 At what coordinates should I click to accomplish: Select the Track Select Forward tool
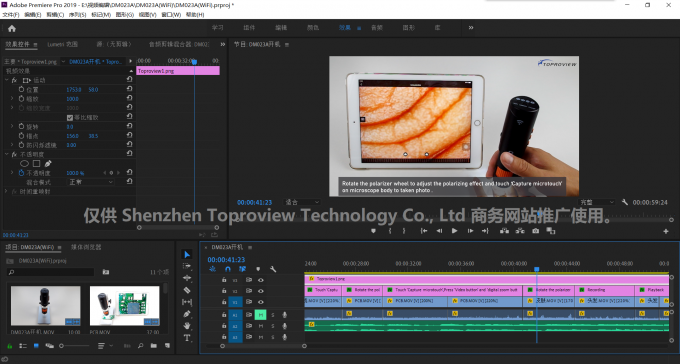(x=187, y=266)
